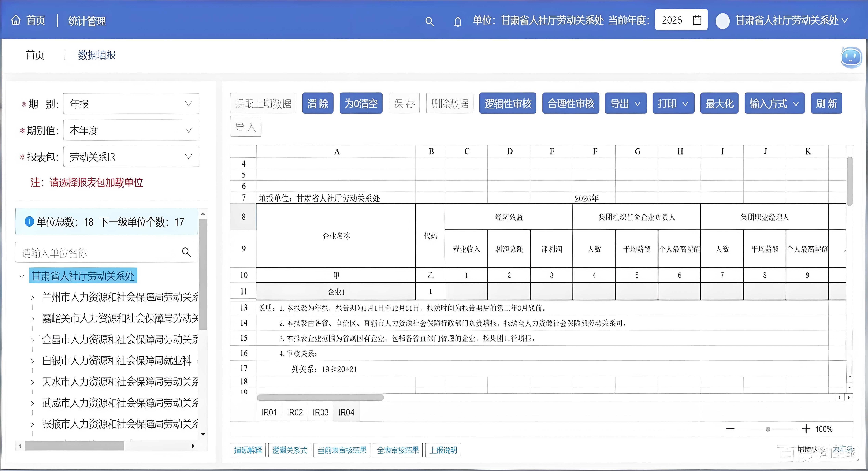The image size is (868, 471).
Task: Select column header A
Action: point(336,151)
